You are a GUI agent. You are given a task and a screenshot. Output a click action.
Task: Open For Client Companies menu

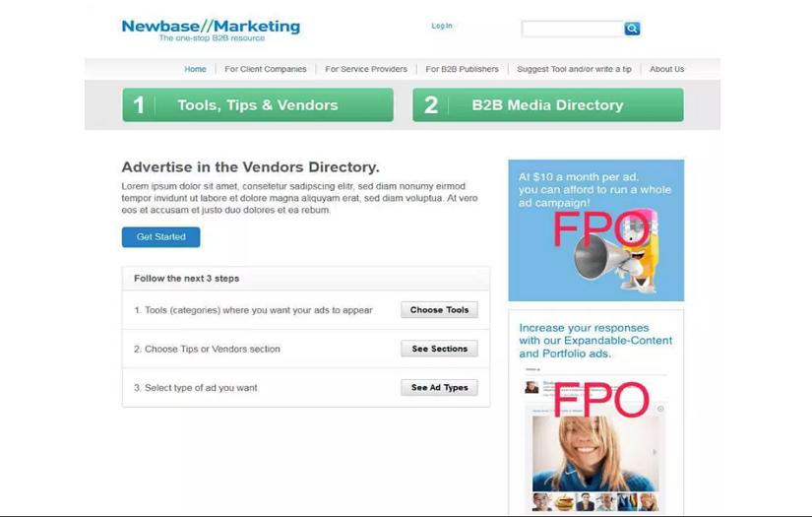coord(266,69)
